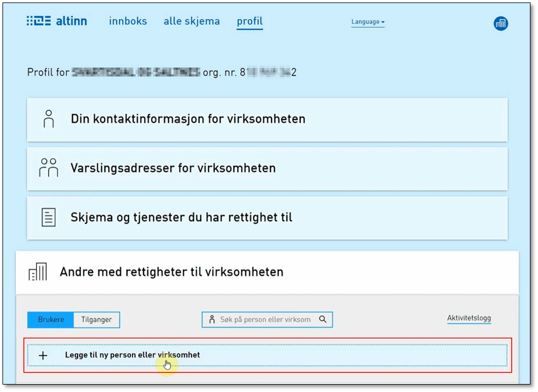Screen dimensions: 538x392
Task: Expand Varslingsadresser for virksomheten panel
Action: click(x=173, y=168)
